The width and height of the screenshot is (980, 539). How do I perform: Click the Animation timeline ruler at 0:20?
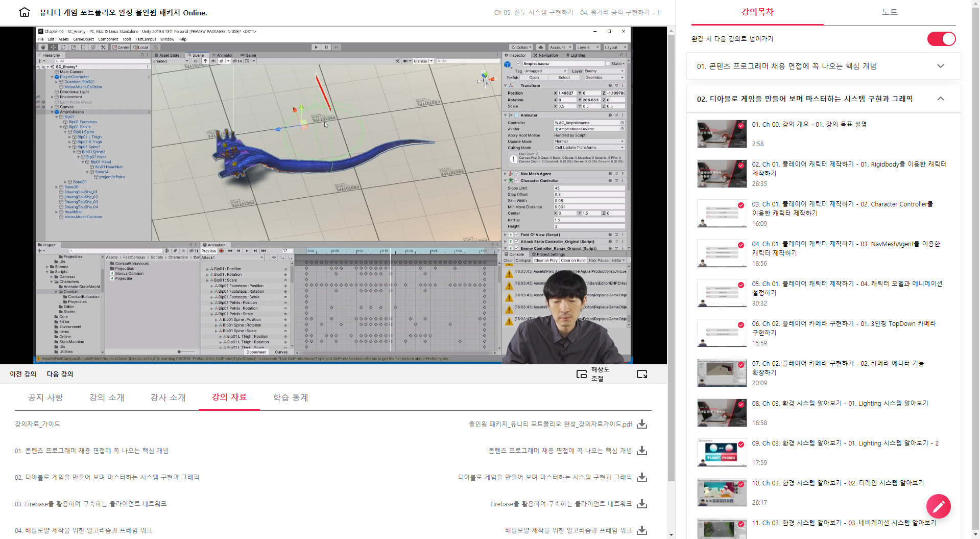[x=409, y=251]
